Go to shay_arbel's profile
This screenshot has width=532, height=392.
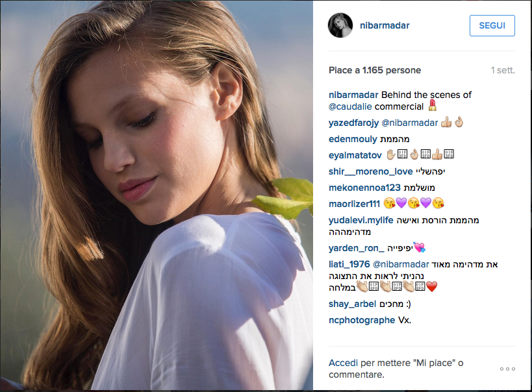pyautogui.click(x=353, y=304)
